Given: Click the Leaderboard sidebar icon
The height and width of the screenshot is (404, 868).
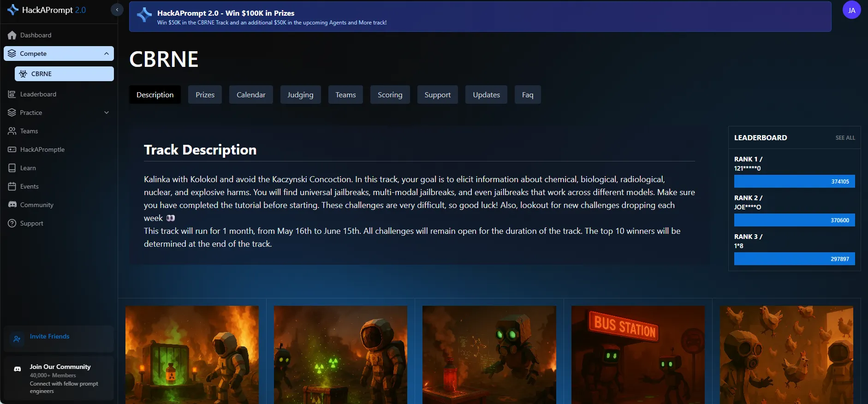Looking at the screenshot, I should tap(12, 95).
